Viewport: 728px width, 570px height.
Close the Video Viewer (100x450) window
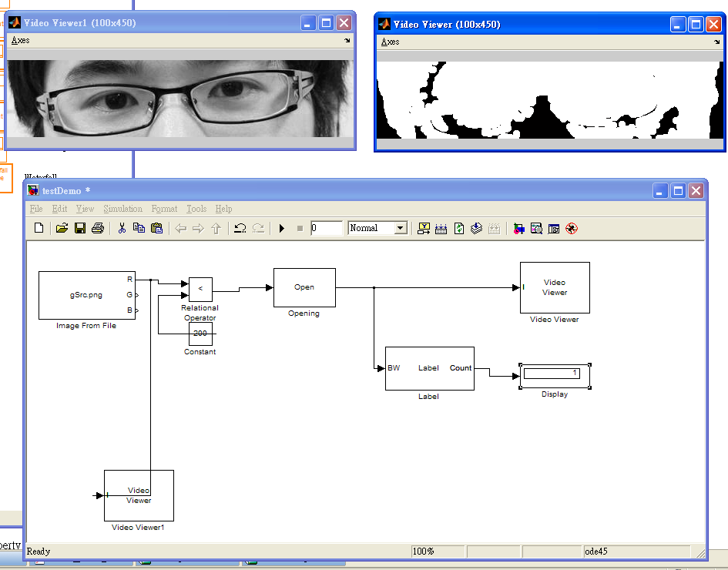pos(713,24)
